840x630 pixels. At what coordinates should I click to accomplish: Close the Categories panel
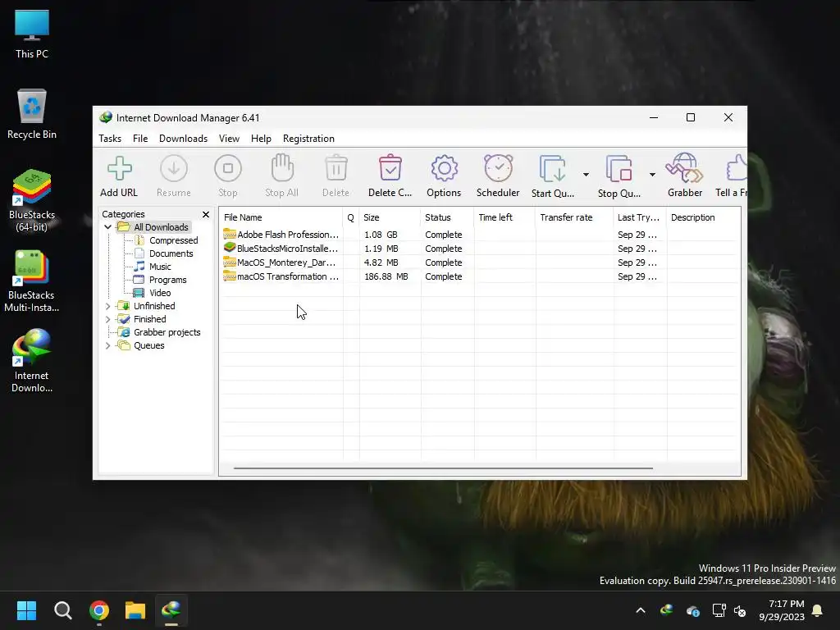206,214
